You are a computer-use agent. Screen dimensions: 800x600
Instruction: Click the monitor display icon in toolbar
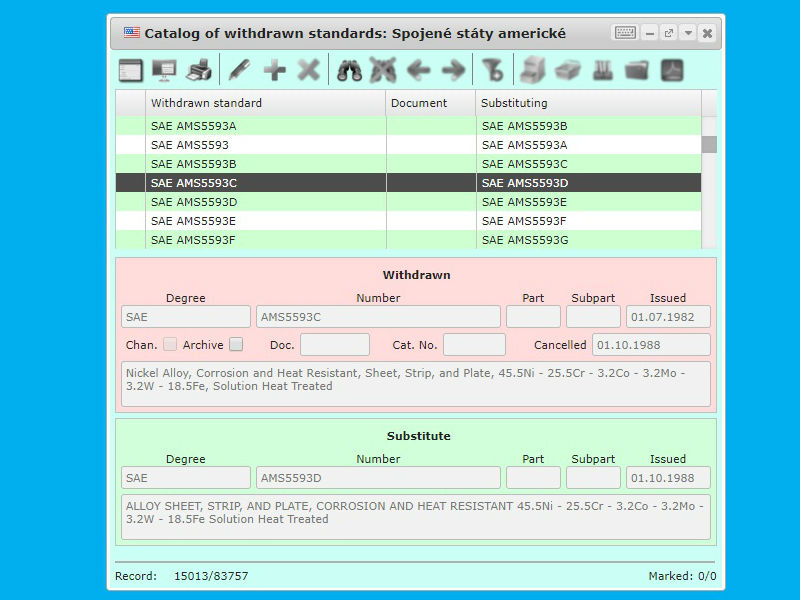click(164, 70)
